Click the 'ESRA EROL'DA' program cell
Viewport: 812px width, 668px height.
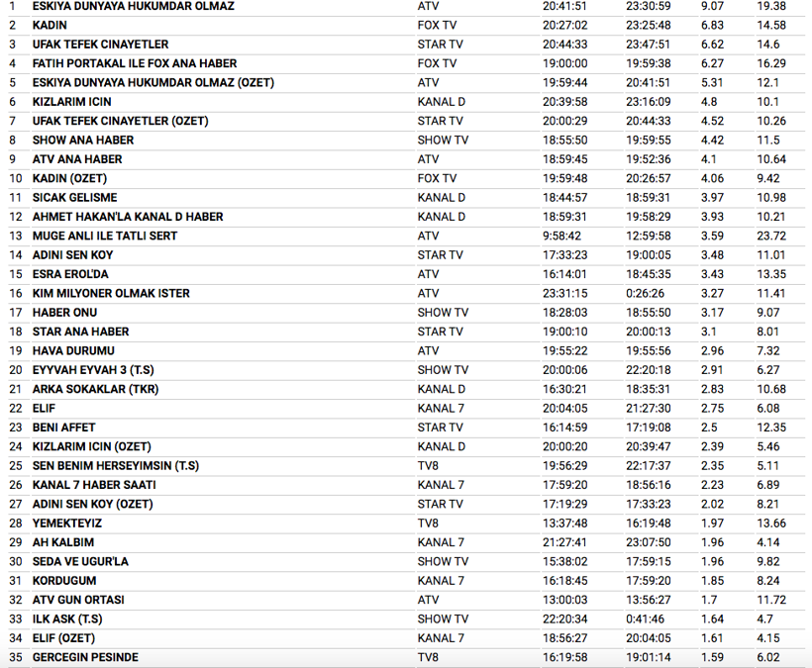click(70, 274)
